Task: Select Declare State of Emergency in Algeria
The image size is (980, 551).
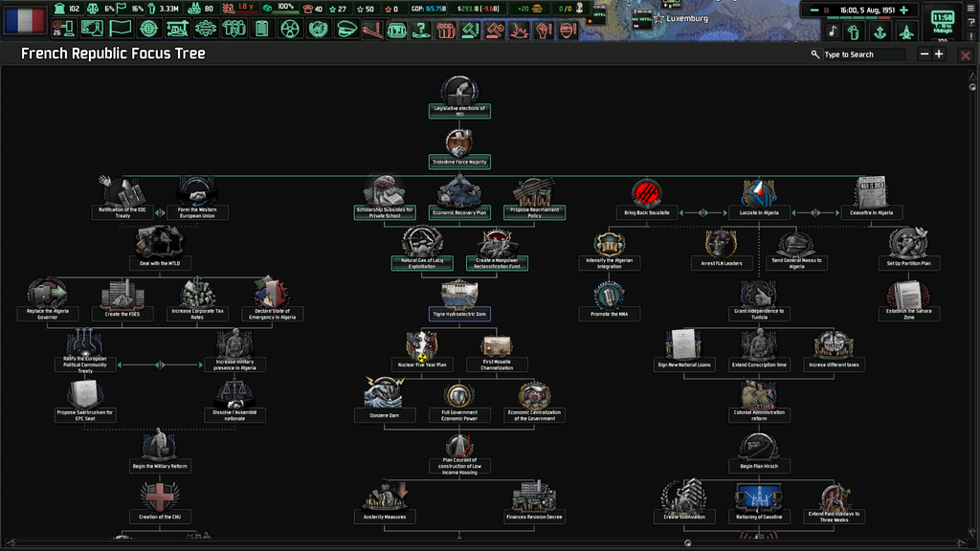Action: click(272, 298)
